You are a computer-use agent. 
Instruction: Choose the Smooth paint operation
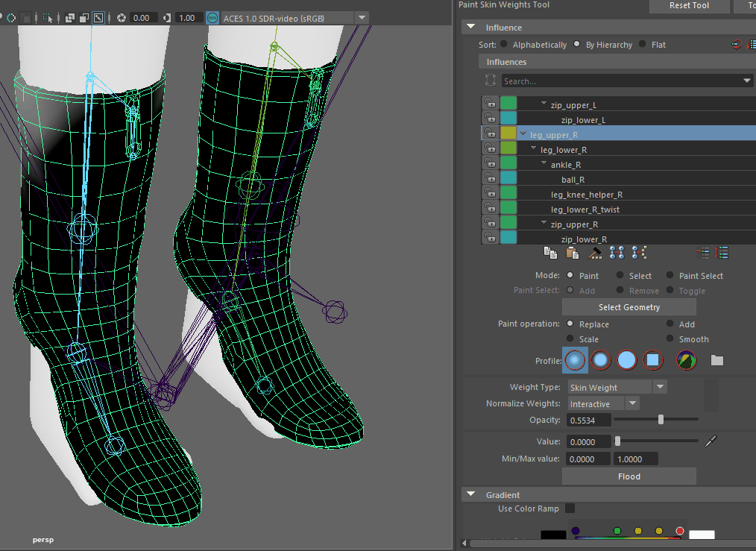670,339
